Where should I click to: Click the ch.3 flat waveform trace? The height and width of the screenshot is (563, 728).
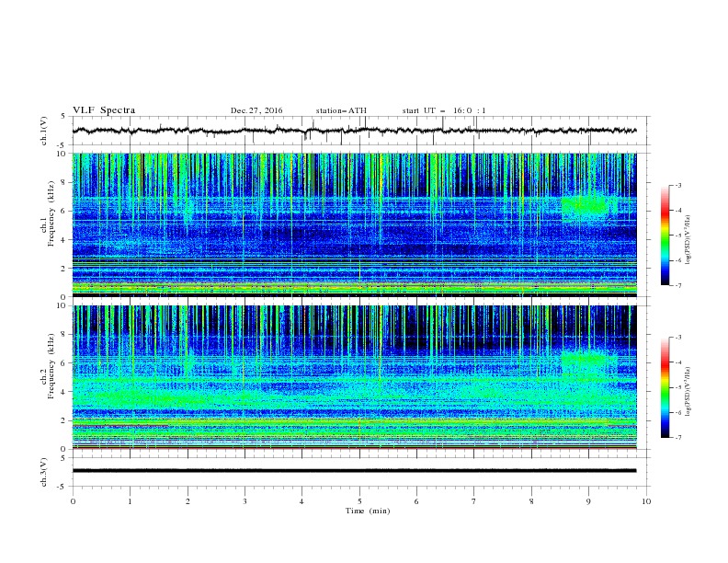click(x=354, y=471)
